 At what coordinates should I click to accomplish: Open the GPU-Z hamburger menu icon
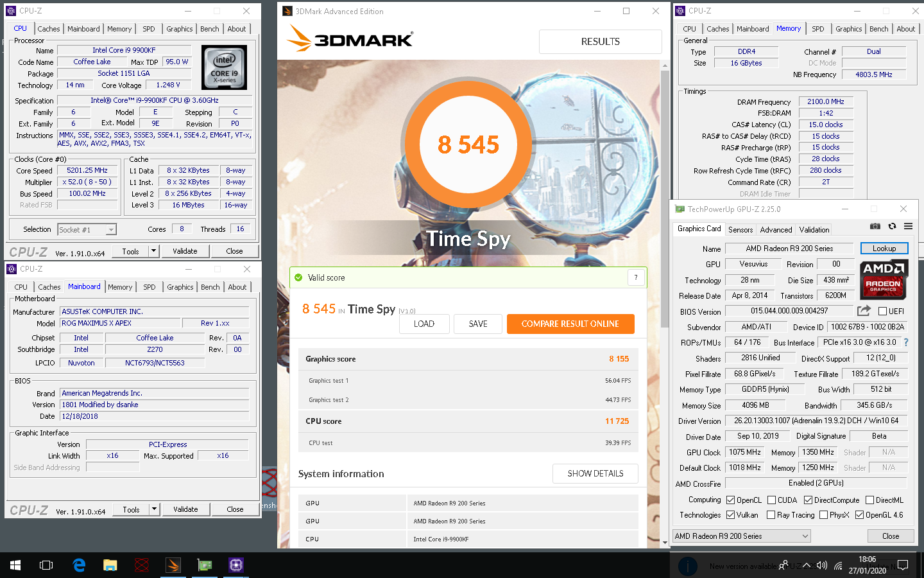click(909, 226)
